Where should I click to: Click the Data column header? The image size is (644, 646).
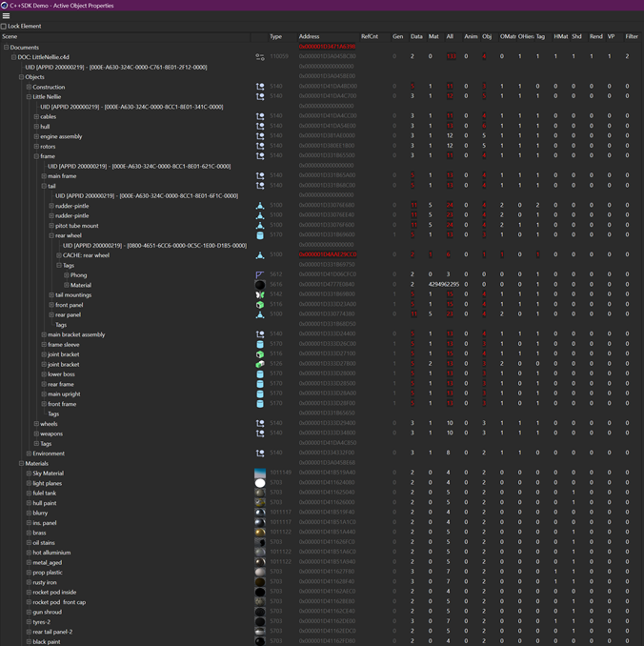tap(416, 36)
